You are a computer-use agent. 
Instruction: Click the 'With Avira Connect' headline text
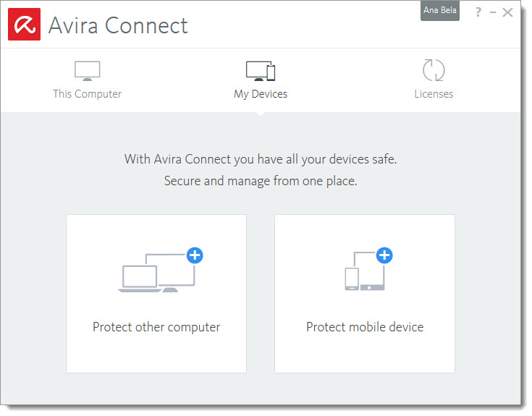(261, 158)
